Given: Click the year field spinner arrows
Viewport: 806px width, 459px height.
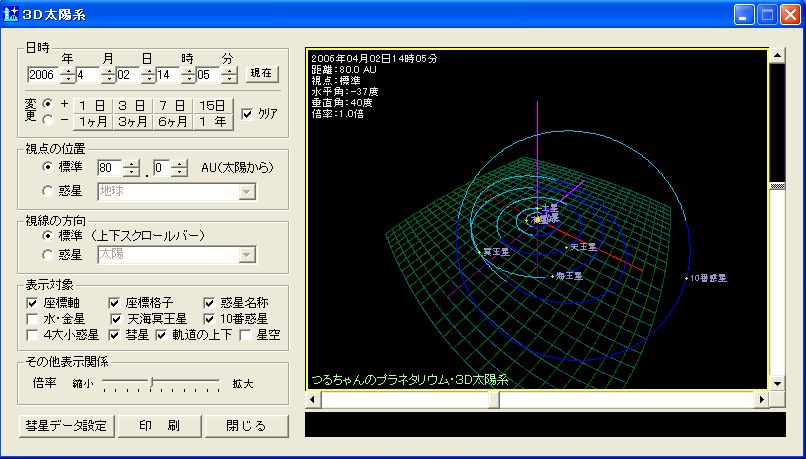Looking at the screenshot, I should click(x=67, y=74).
